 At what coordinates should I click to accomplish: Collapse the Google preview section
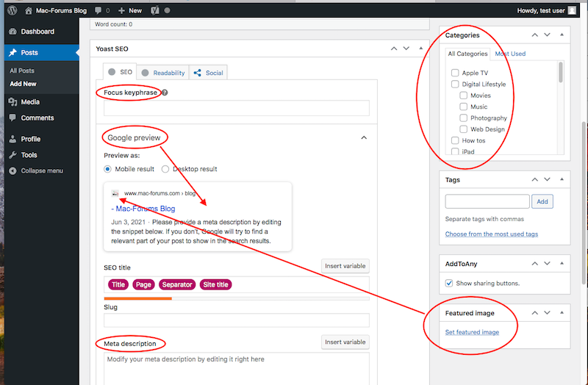click(x=364, y=137)
